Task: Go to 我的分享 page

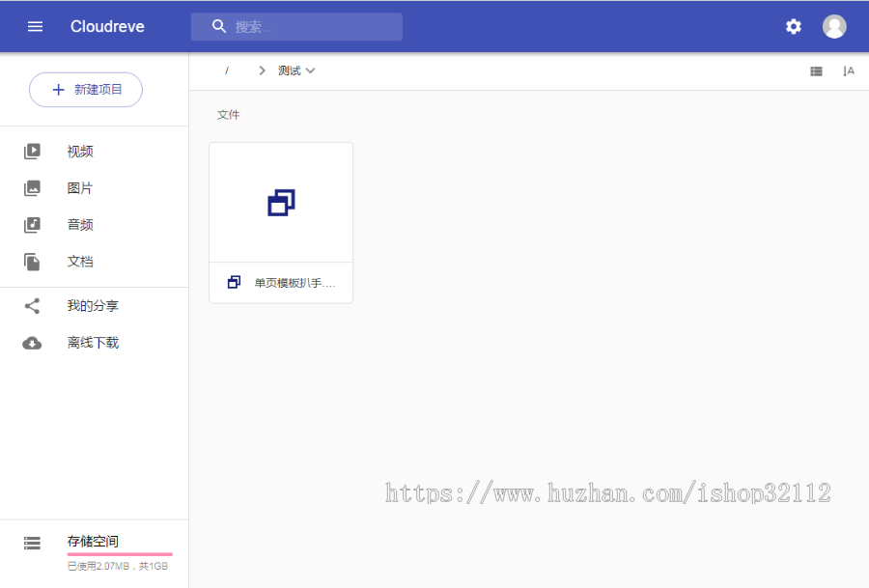Action: 95,306
